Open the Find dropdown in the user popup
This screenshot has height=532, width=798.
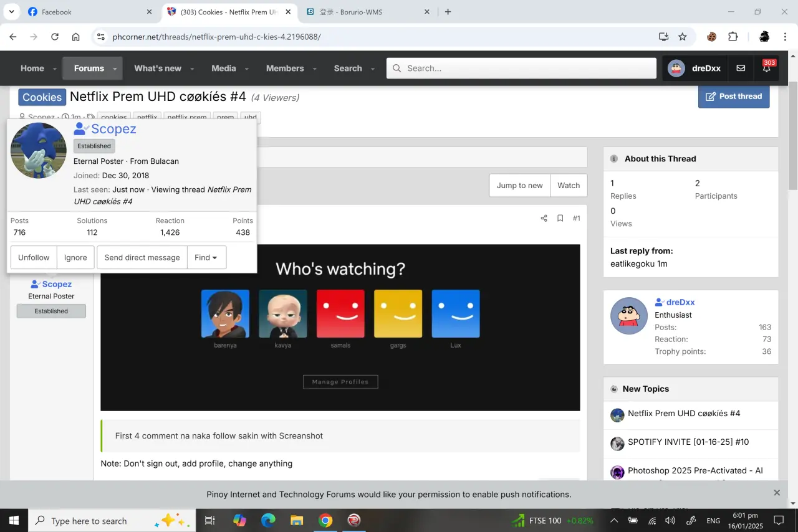click(206, 257)
